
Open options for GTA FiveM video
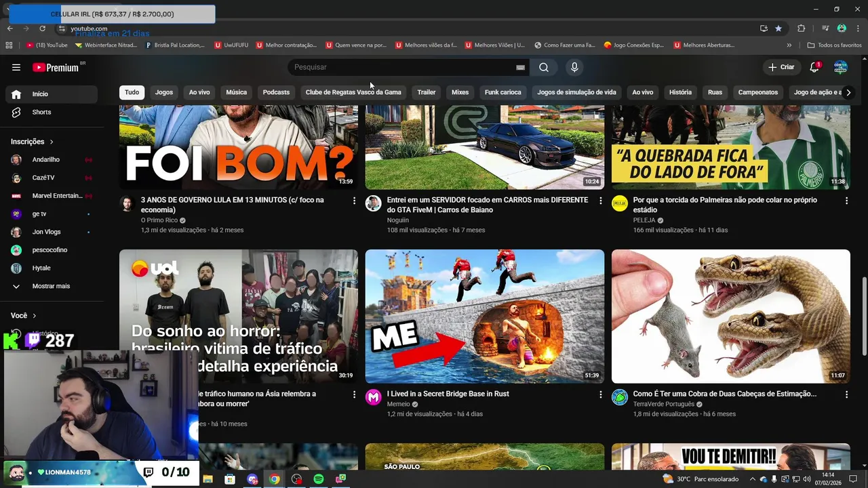[600, 201]
